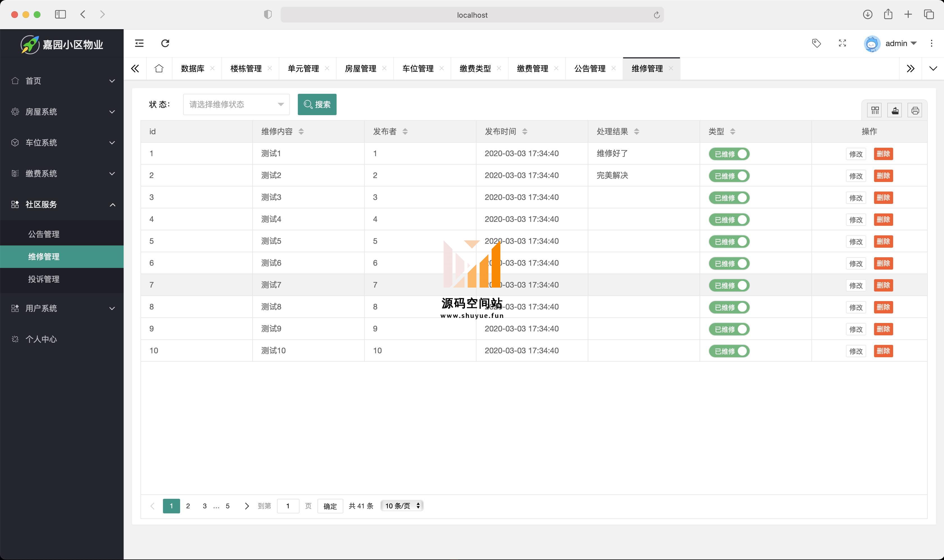Expand the 缴费系统 sidebar menu
Viewport: 944px width, 560px height.
tap(62, 174)
